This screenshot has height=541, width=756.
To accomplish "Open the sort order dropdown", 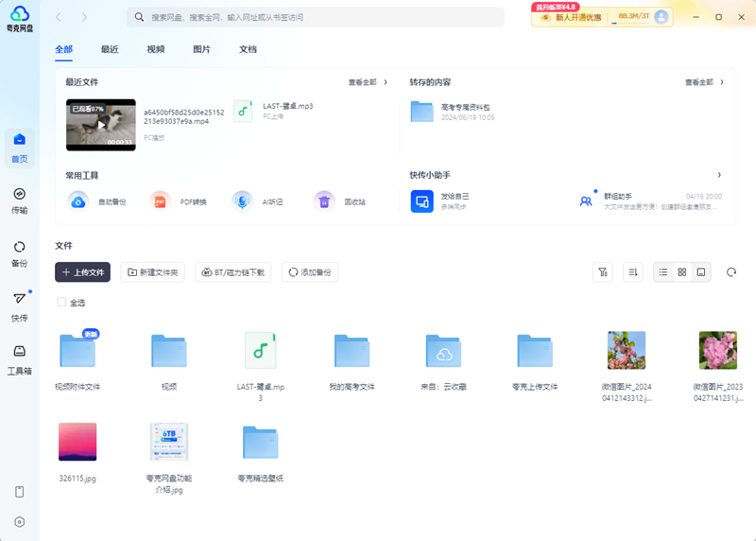I will point(633,272).
